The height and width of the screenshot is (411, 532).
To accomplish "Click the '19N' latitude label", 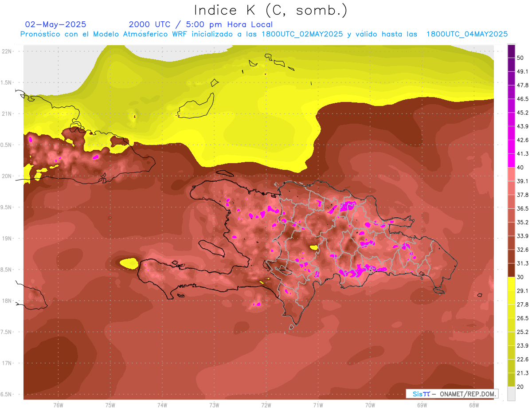I will pyautogui.click(x=8, y=239).
